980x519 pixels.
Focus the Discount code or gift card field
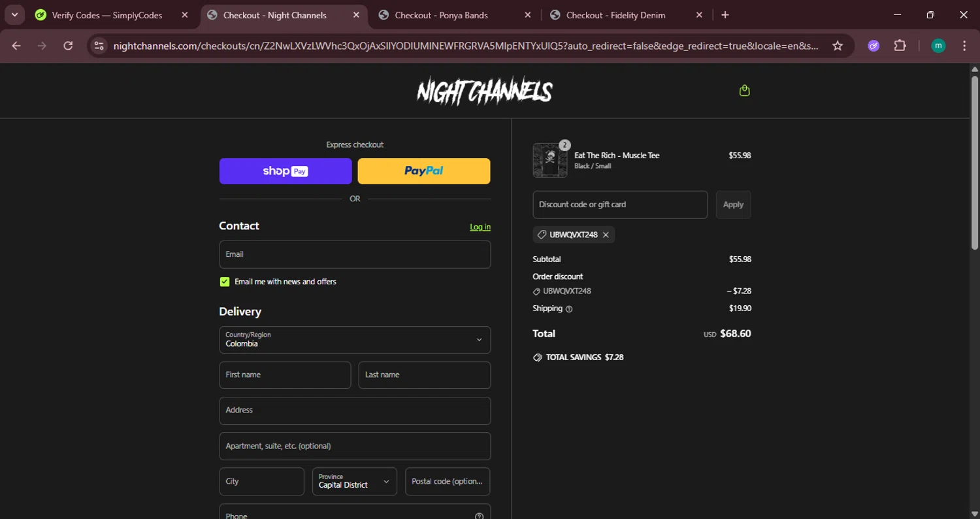(620, 205)
